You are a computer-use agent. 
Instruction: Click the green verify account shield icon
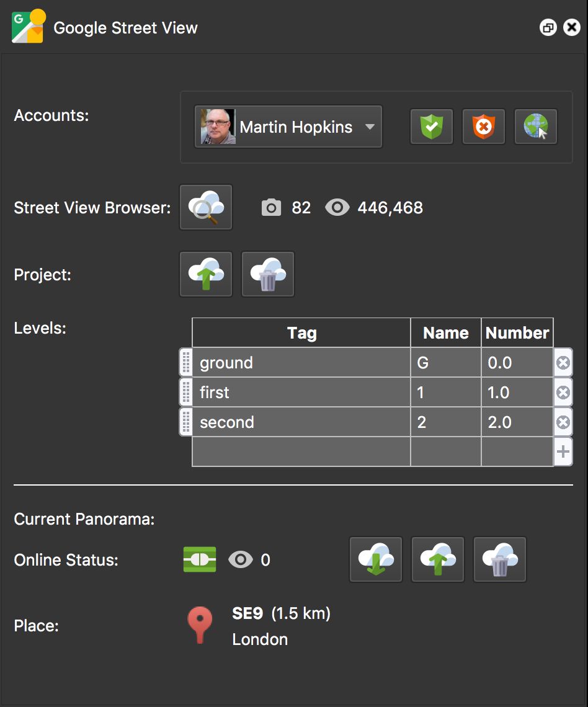tap(431, 127)
